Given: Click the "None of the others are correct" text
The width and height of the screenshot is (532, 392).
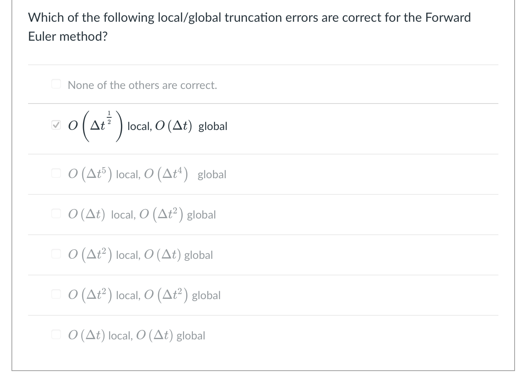Looking at the screenshot, I should 142,85.
